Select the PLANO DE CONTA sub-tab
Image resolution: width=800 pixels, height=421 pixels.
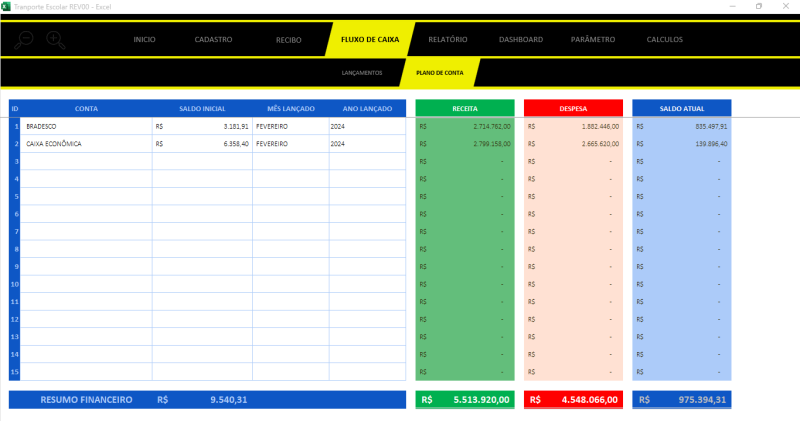(439, 73)
